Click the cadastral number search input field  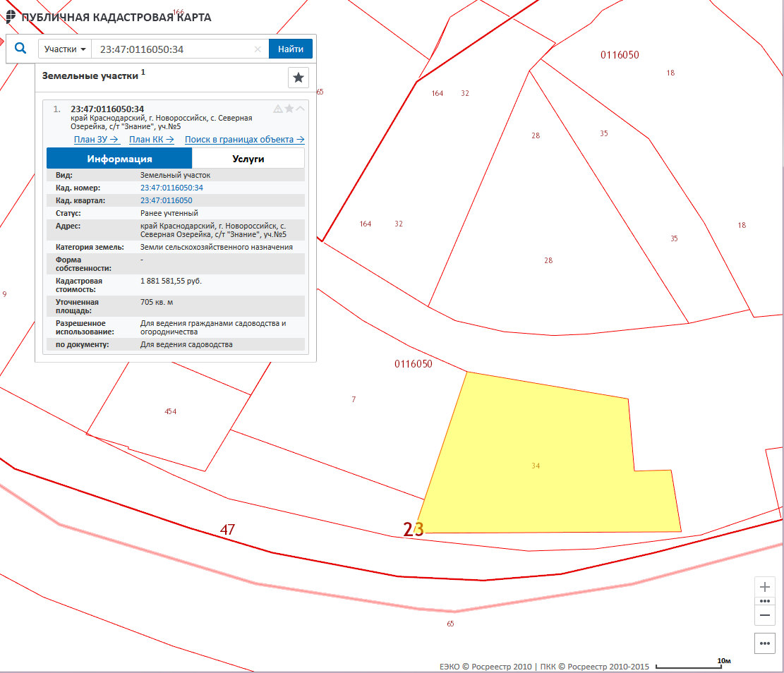coord(175,49)
